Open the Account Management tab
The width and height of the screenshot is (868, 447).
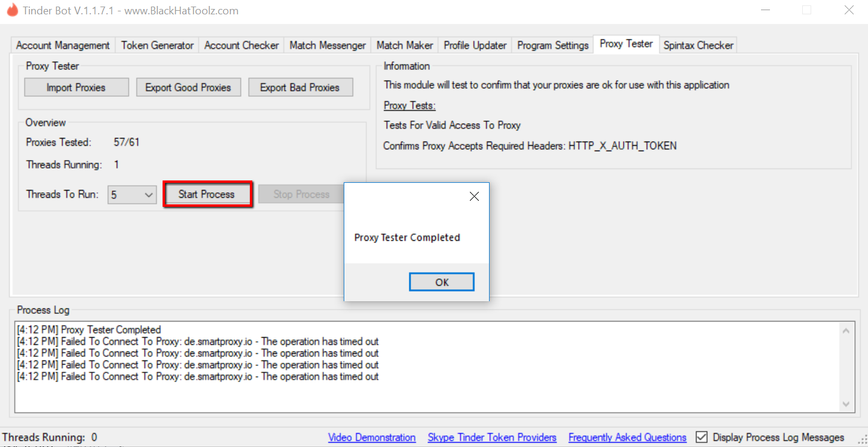pyautogui.click(x=63, y=45)
